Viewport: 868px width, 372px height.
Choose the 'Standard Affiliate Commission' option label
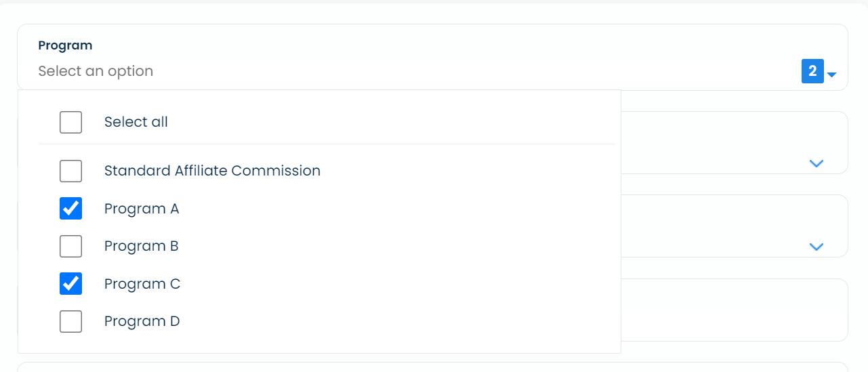click(212, 171)
